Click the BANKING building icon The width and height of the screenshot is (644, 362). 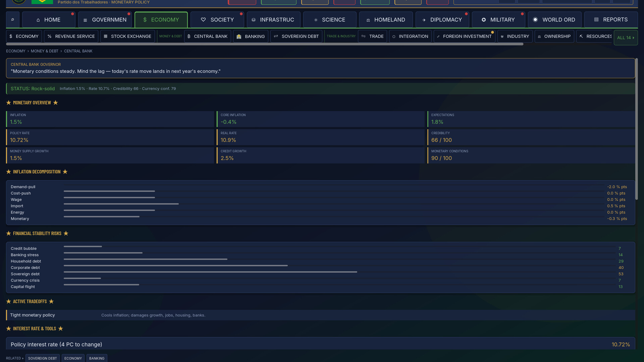pos(239,37)
